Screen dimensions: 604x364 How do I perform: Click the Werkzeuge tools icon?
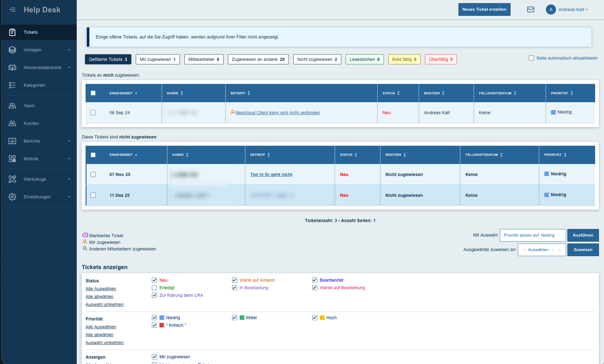12,179
